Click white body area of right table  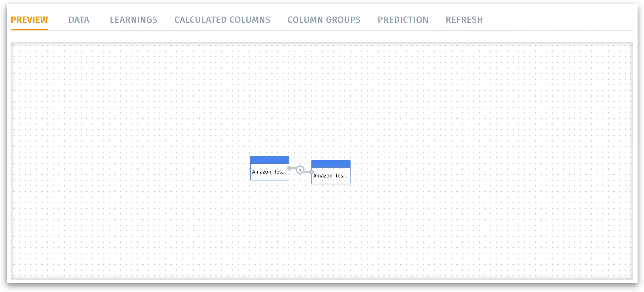click(331, 181)
